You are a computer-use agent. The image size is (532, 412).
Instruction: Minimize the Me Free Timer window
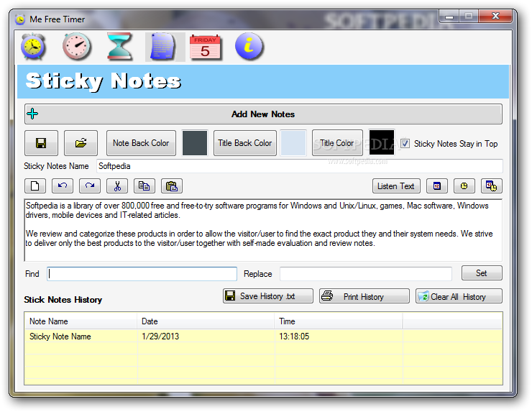click(x=449, y=16)
